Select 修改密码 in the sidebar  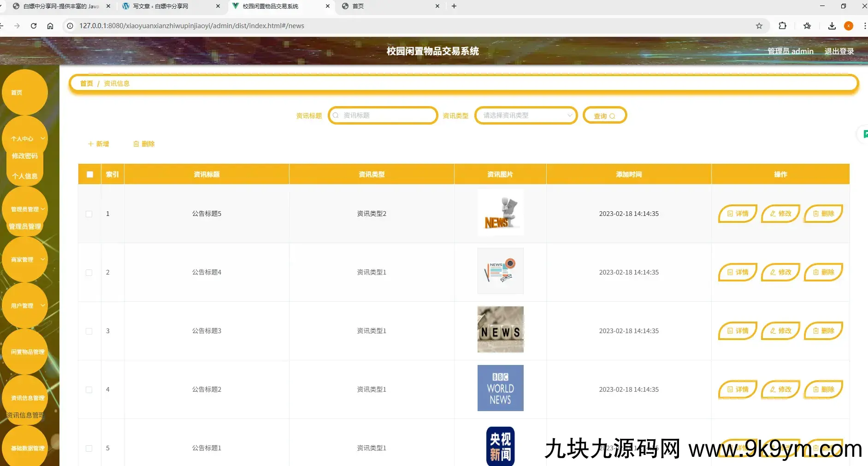click(25, 156)
